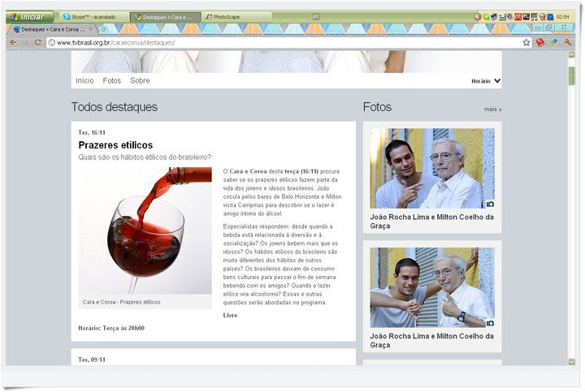Click the address bar URL field
This screenshot has width=585, height=392.
(288, 42)
